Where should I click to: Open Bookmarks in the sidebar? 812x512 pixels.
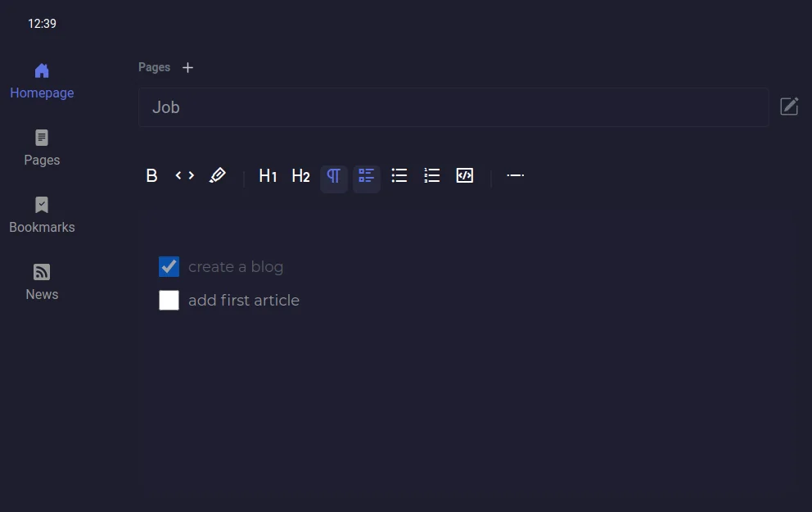pos(42,215)
